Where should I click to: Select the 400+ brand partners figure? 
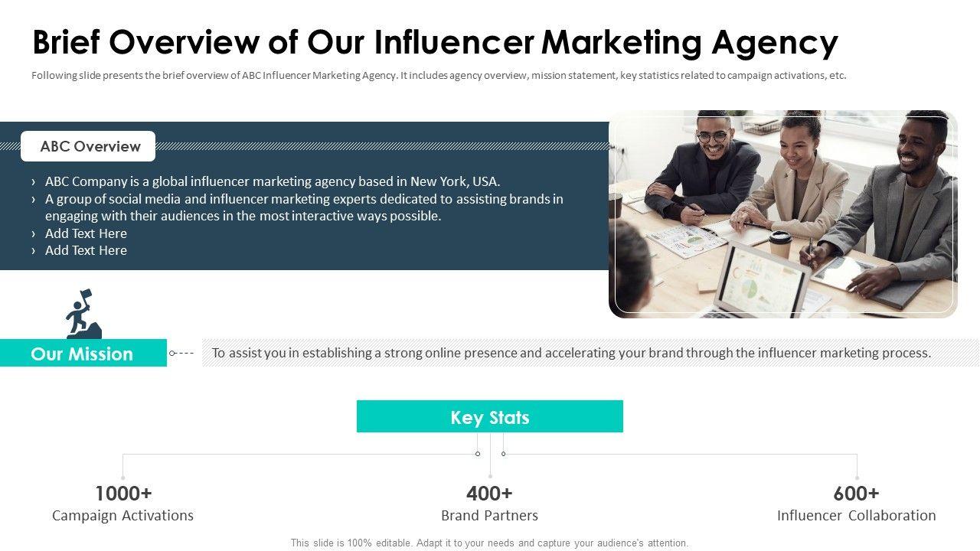click(489, 493)
